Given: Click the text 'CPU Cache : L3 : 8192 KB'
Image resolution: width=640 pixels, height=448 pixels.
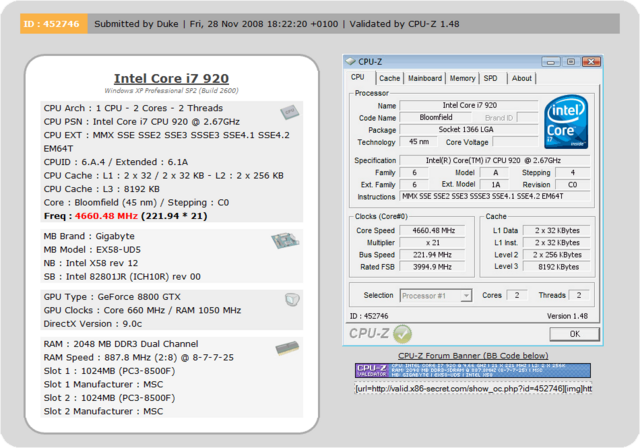Looking at the screenshot, I should coord(102,189).
